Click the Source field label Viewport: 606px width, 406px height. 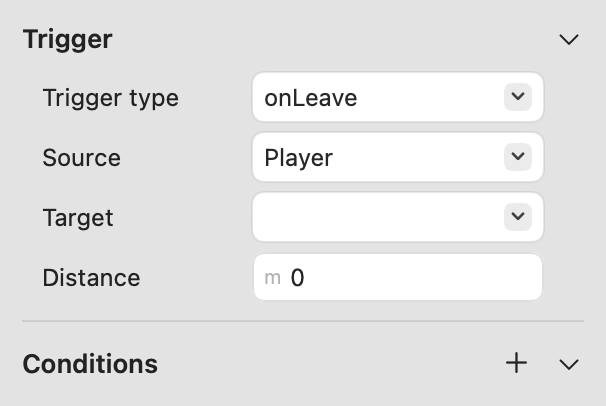[81, 158]
